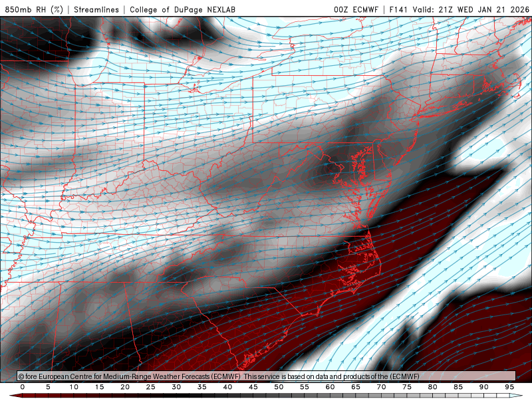The width and height of the screenshot is (532, 399).
Task: Select the "40" scale label
Action: 227,387
